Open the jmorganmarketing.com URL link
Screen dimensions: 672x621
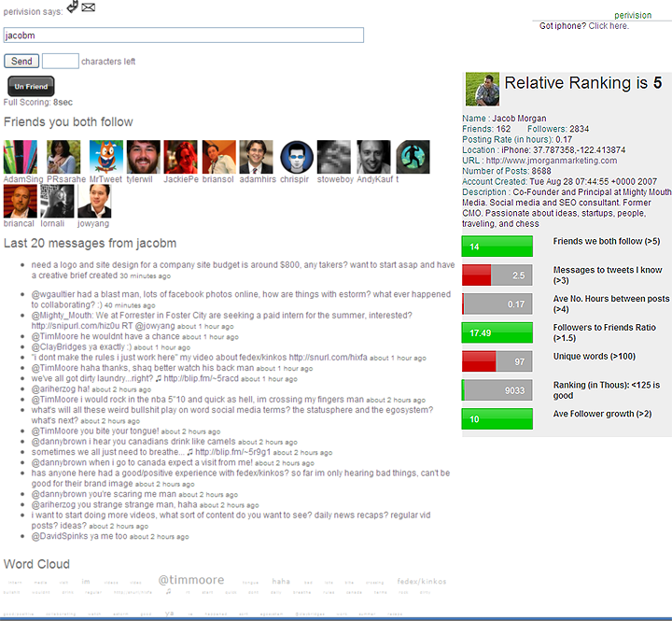click(544, 160)
